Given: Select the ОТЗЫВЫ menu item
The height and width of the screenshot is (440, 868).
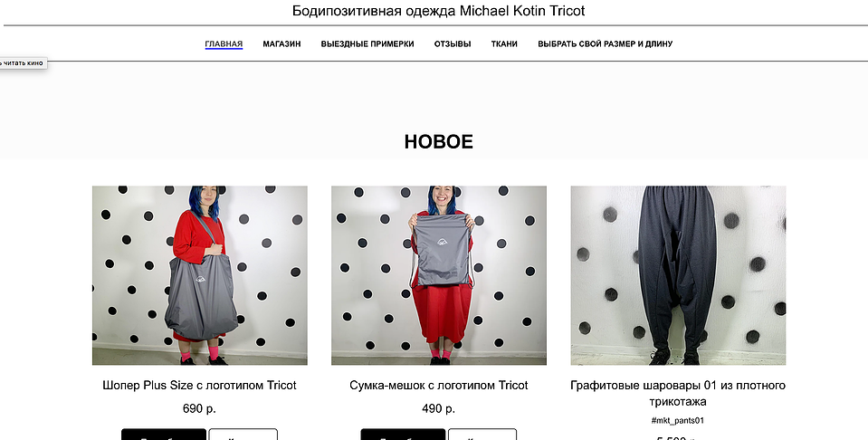Looking at the screenshot, I should click(x=453, y=43).
